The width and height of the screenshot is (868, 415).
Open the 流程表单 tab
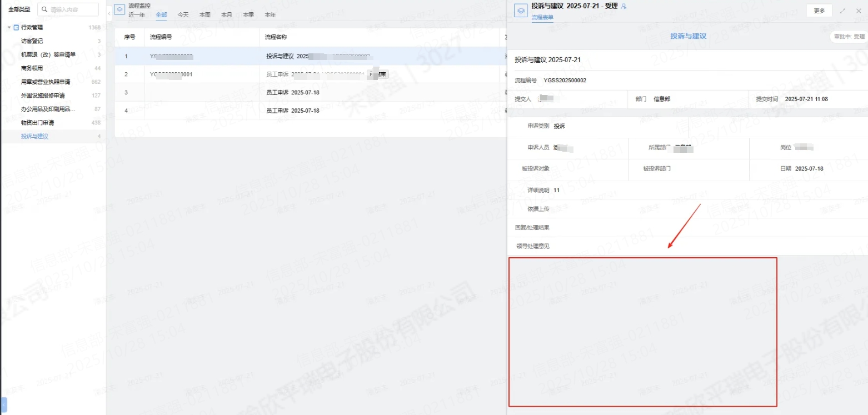[x=542, y=18]
